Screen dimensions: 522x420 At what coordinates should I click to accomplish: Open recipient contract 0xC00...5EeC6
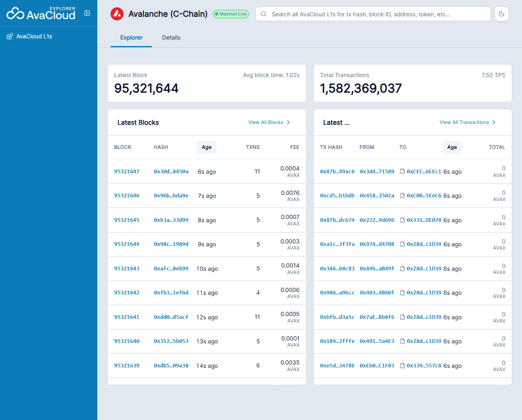424,196
